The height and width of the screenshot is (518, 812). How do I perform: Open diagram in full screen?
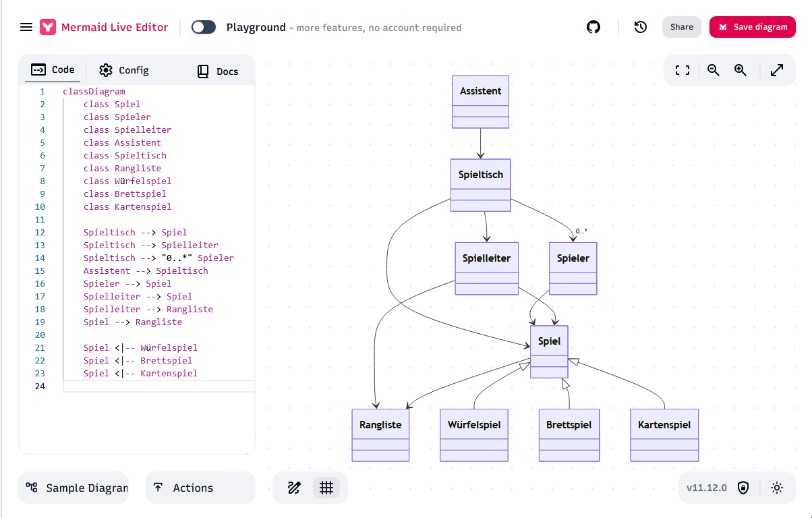coord(777,70)
